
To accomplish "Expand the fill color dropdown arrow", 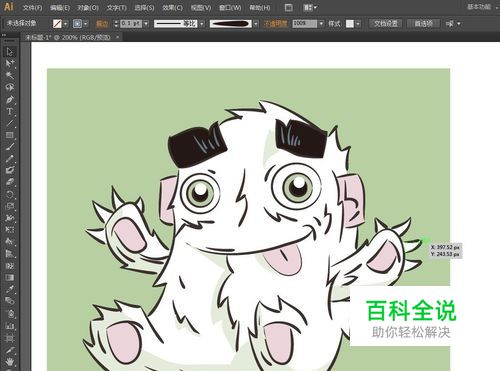I will pyautogui.click(x=66, y=24).
